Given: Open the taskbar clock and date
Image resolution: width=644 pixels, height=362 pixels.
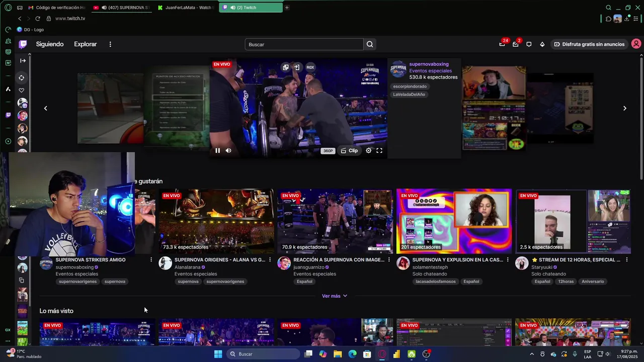Looking at the screenshot, I should 627,354.
